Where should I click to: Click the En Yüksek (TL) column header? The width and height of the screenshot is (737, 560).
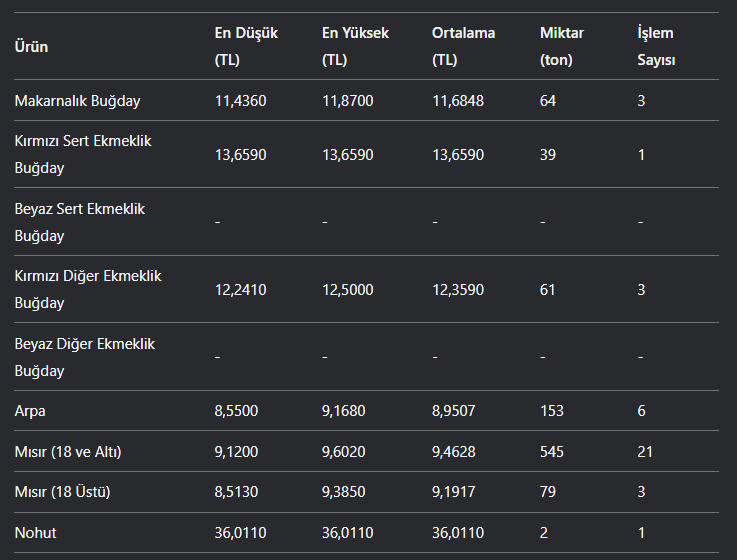pos(355,46)
